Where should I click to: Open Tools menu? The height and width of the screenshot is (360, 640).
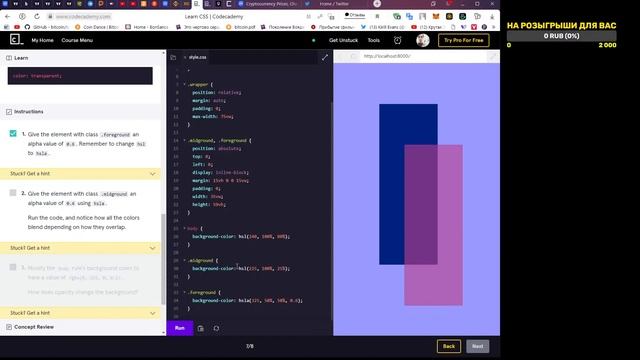tap(373, 40)
